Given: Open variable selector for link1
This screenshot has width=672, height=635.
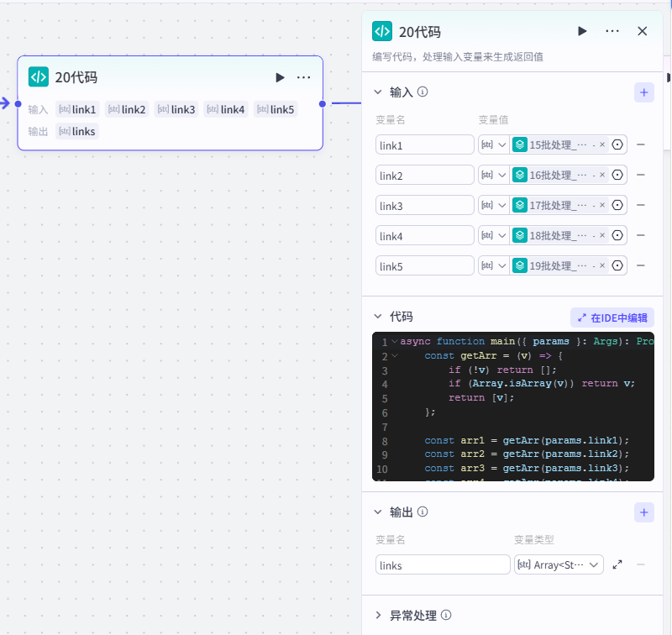Looking at the screenshot, I should (617, 144).
